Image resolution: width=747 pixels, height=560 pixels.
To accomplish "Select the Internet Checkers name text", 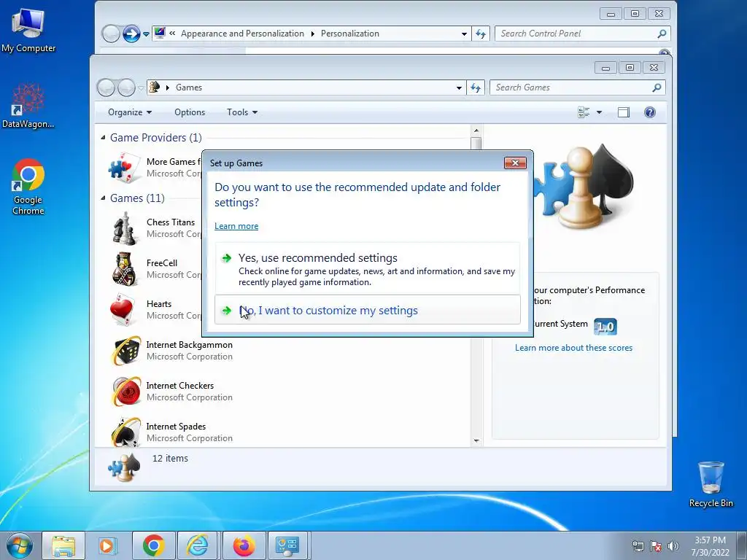I will click(x=179, y=386).
